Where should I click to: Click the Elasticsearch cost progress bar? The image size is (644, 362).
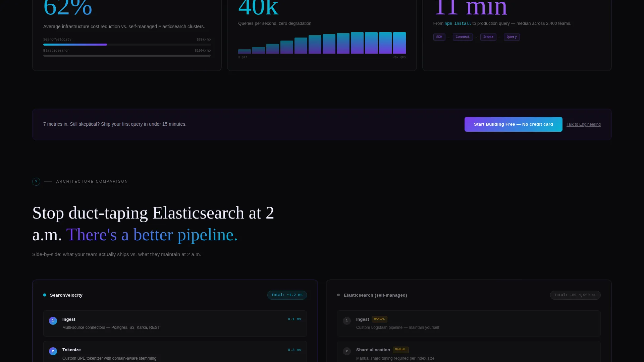click(127, 56)
